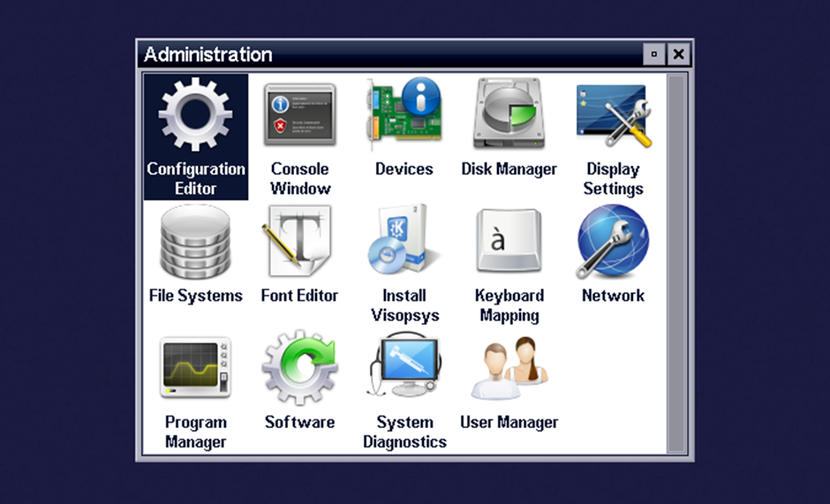This screenshot has height=504, width=830.
Task: Open the Network globe icon
Action: pyautogui.click(x=613, y=242)
